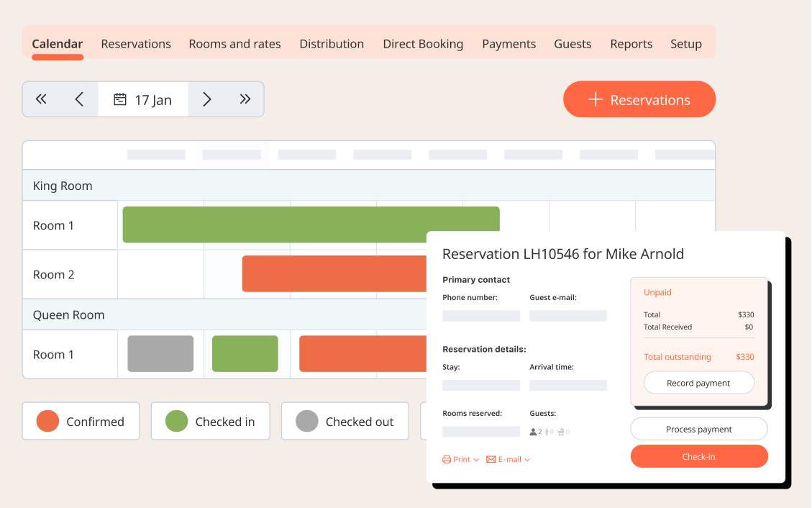Switch to the Reservations tab
The width and height of the screenshot is (812, 508).
tap(136, 44)
